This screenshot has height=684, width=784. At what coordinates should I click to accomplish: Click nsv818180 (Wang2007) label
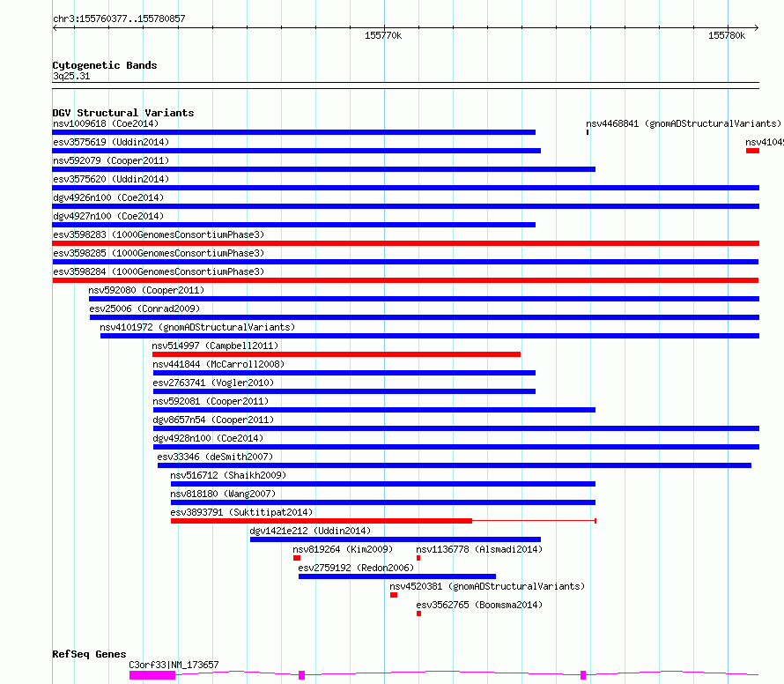pos(223,494)
